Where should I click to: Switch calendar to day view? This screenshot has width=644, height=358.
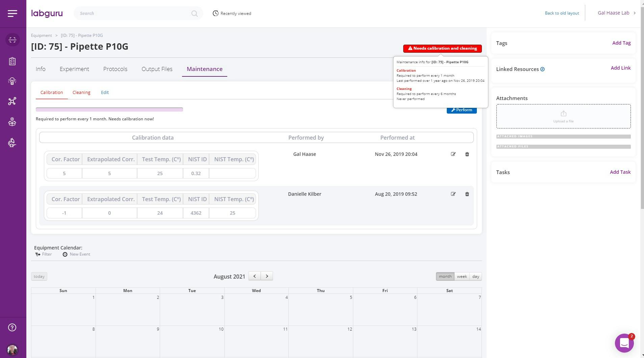point(475,276)
